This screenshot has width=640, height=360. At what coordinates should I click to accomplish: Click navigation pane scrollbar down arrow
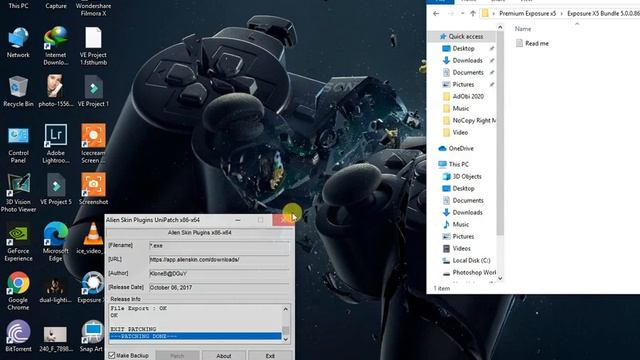(x=500, y=278)
